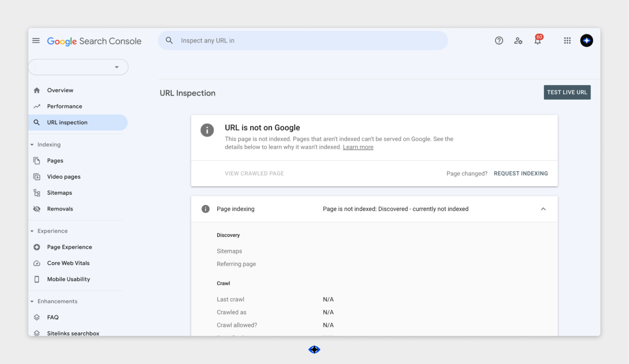The height and width of the screenshot is (364, 629).
Task: Click the Inspect any URL search field
Action: 303,41
